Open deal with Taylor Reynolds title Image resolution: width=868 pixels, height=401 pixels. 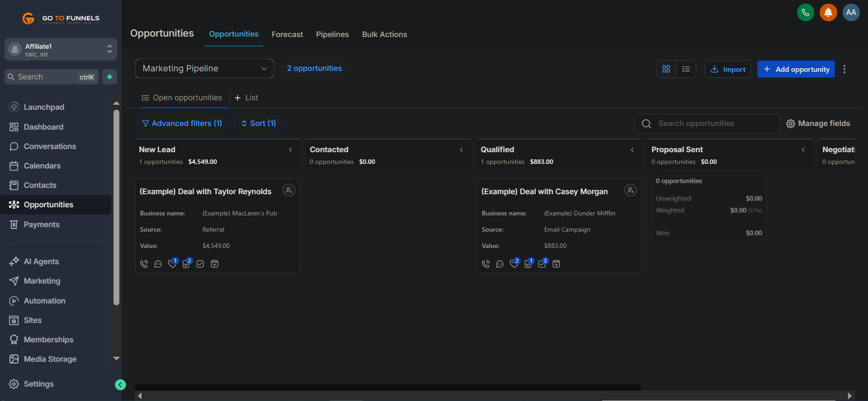click(205, 191)
